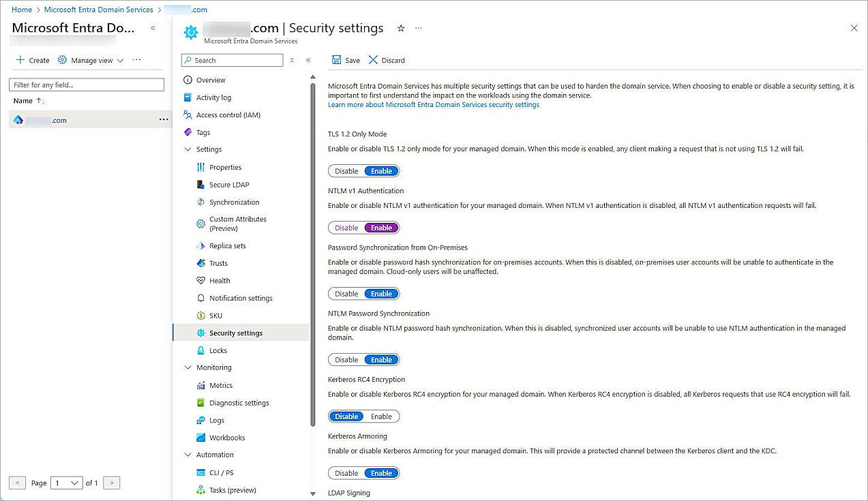The width and height of the screenshot is (868, 501).
Task: Open Microsoft Entra Domain Services breadcrumb
Action: pos(98,10)
